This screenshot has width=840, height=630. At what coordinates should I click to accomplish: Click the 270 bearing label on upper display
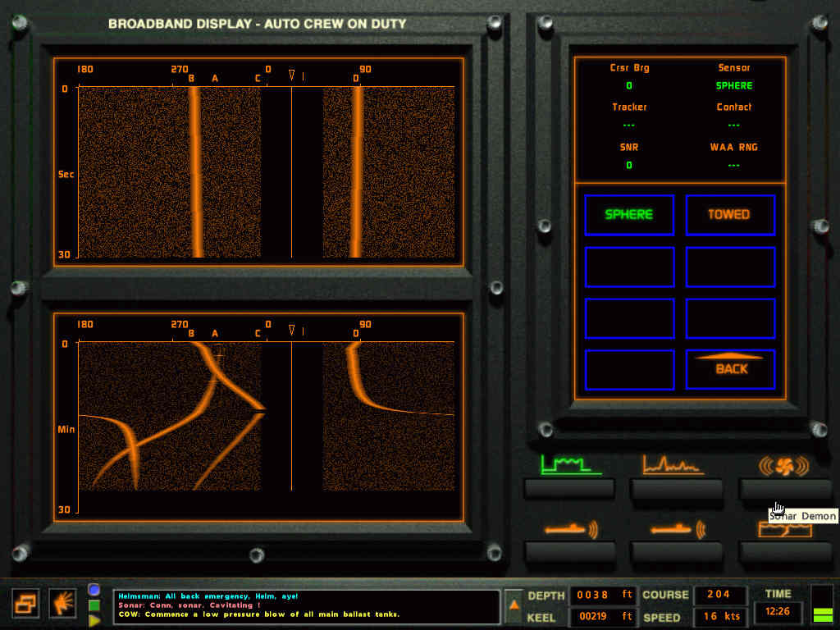coord(180,69)
